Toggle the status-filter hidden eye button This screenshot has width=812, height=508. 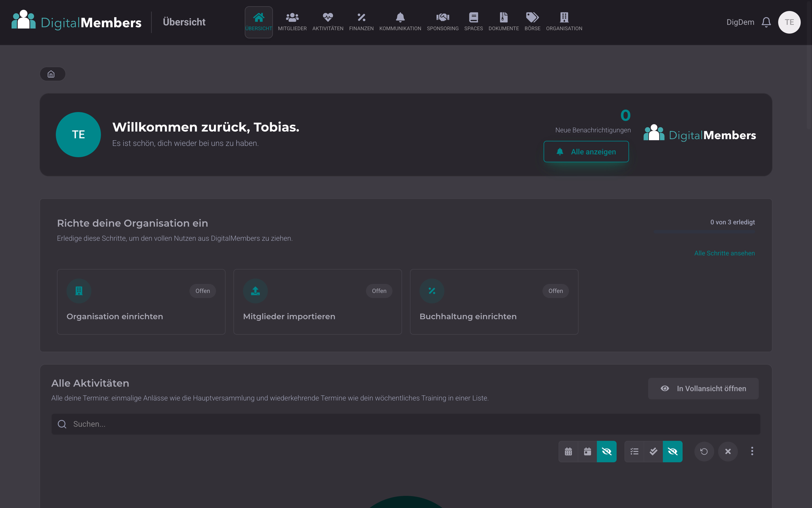[673, 451]
